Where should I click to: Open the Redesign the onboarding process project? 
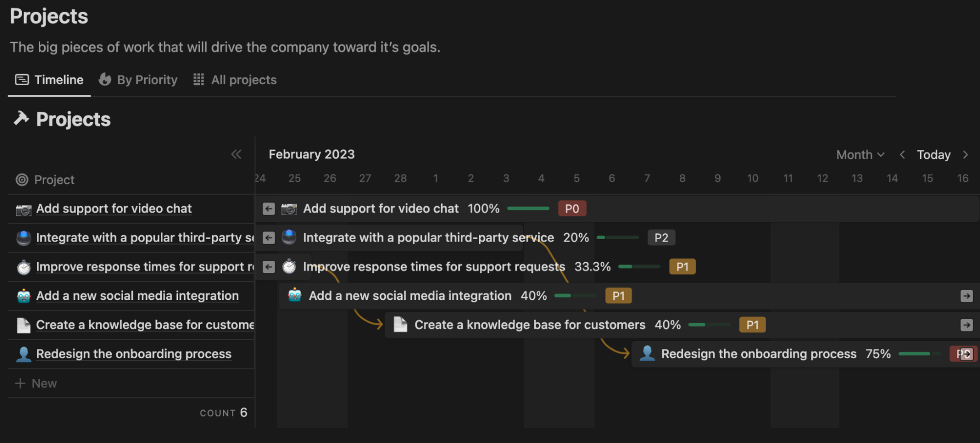tap(133, 353)
